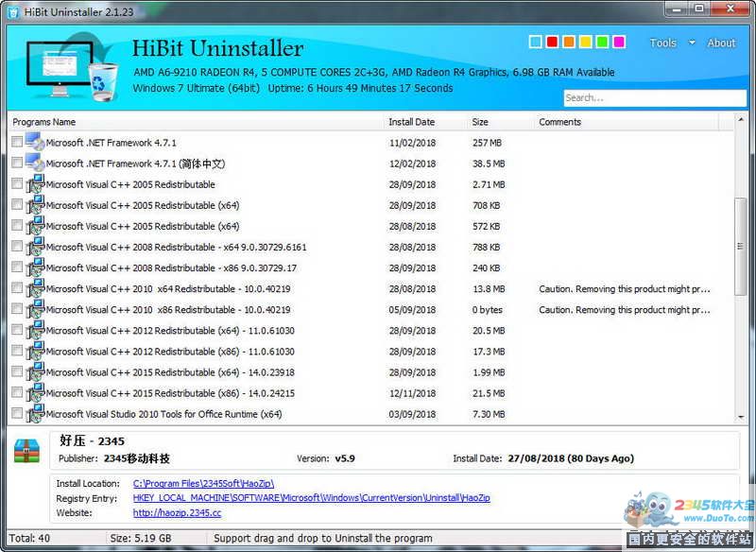Click the program list scrollbar thumb
This screenshot has width=756, height=552.
coord(740,246)
